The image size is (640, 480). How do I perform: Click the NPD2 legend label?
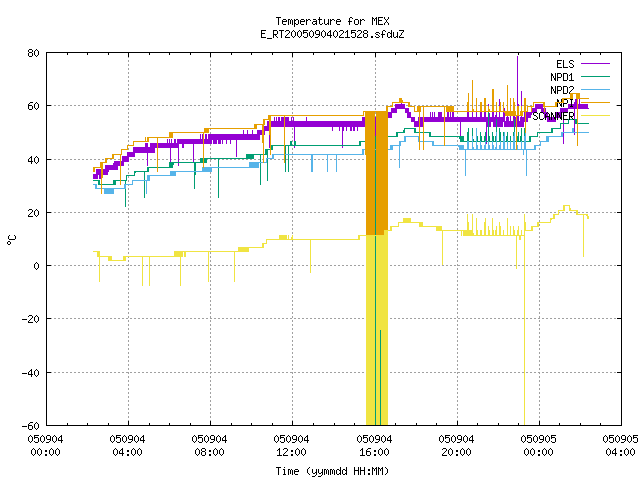click(x=562, y=90)
